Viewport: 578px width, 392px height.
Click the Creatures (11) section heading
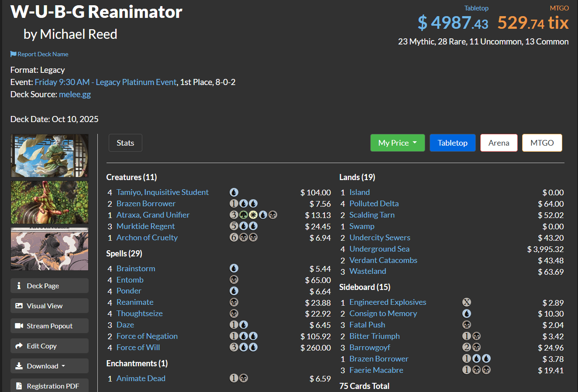point(131,177)
